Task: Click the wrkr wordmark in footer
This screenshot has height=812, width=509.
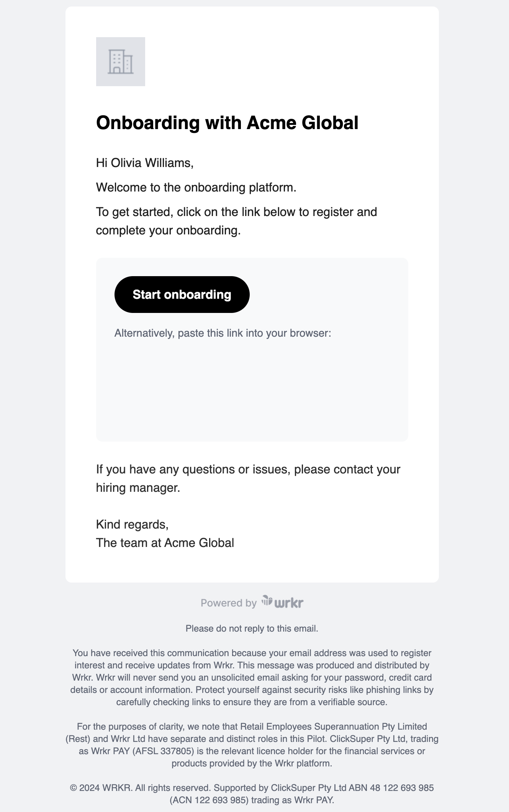Action: point(289,603)
